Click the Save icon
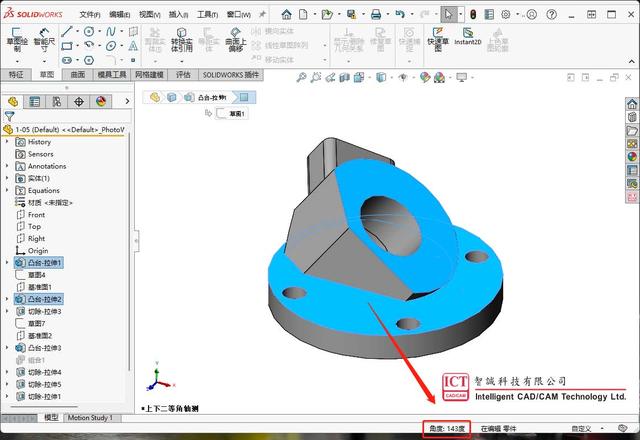 click(x=351, y=15)
